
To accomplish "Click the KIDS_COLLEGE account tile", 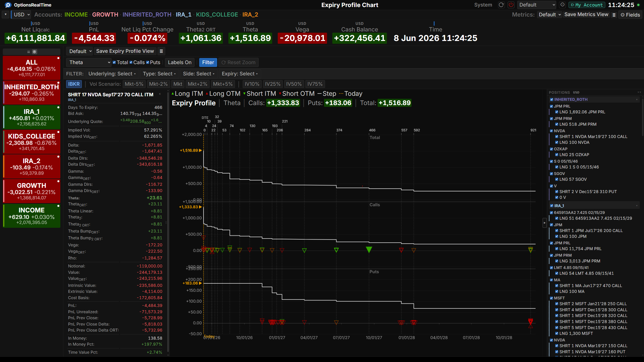I will coord(31,142).
